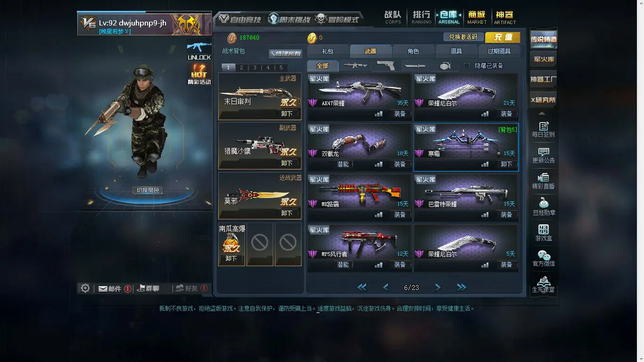Switch to the 角色 (character) tab
Viewport: 644px width, 362px height.
pos(413,51)
